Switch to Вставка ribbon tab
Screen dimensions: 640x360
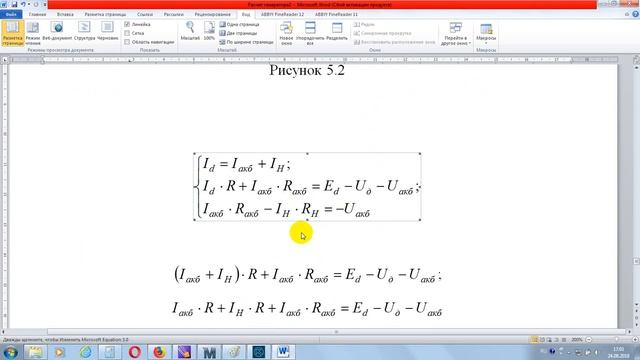65,14
